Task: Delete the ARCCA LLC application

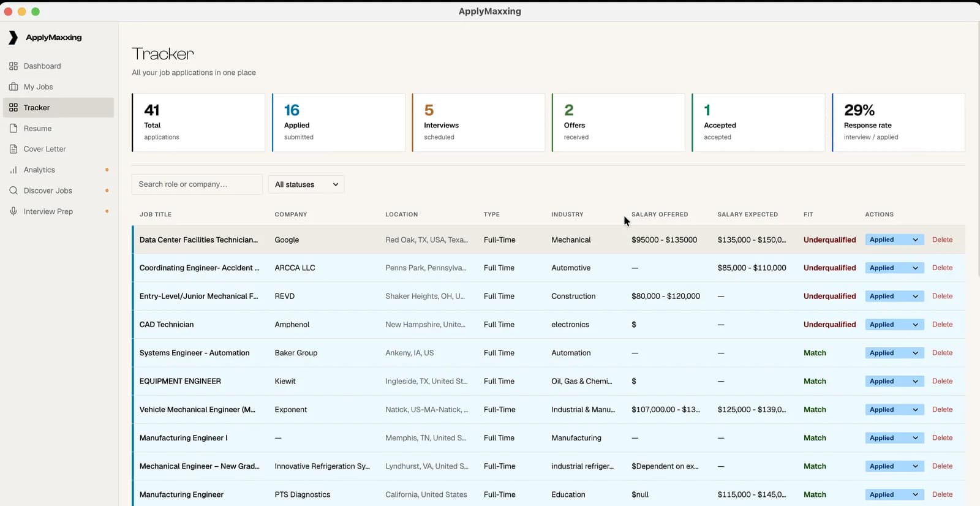Action: 942,268
